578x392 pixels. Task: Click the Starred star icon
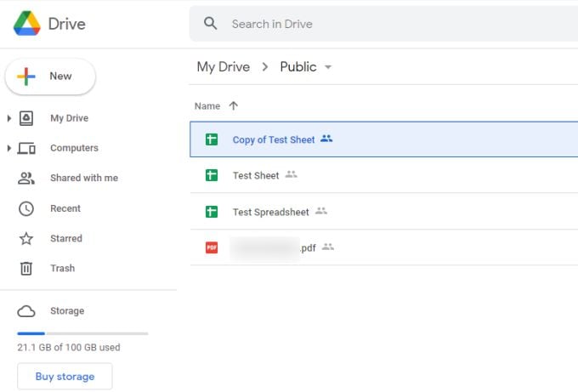(x=26, y=239)
